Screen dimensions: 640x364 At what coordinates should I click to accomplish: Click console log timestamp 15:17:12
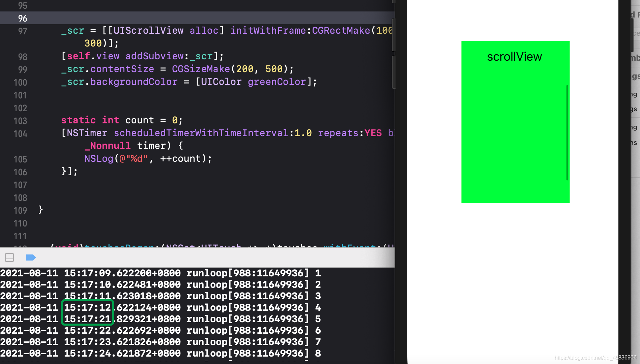(87, 307)
